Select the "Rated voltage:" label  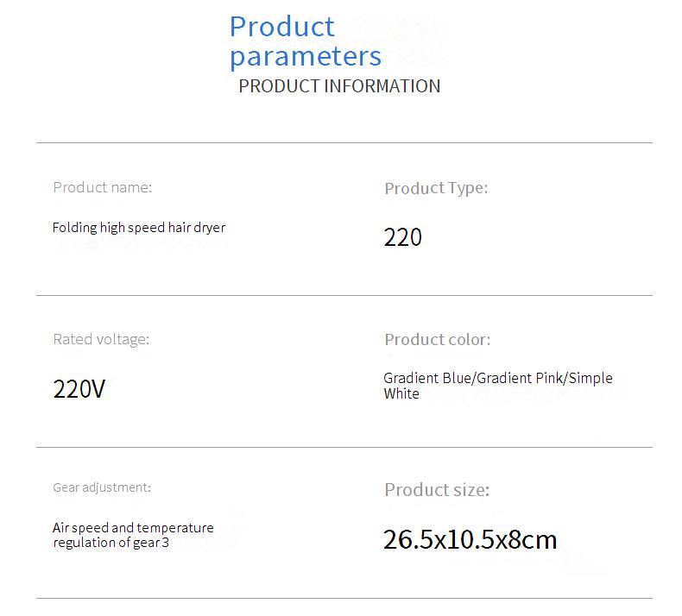click(101, 339)
